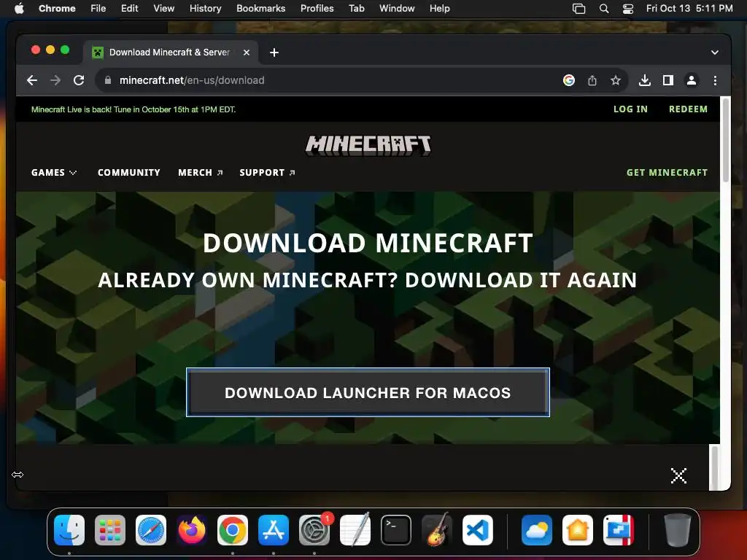Open Home app from the Dock
The height and width of the screenshot is (560, 747).
578,530
